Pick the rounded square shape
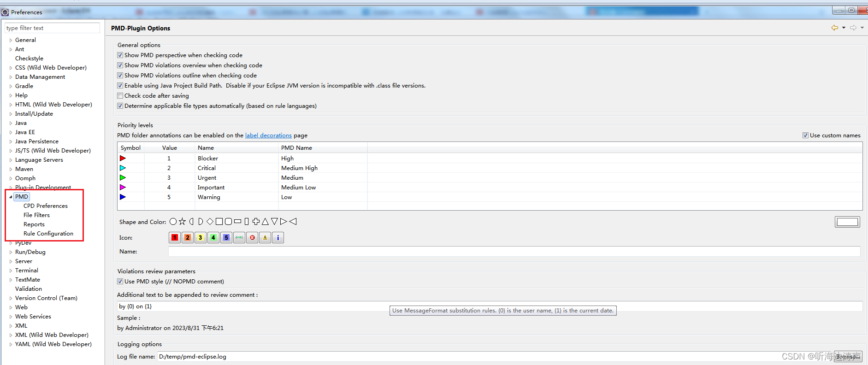The width and height of the screenshot is (868, 365). (228, 222)
